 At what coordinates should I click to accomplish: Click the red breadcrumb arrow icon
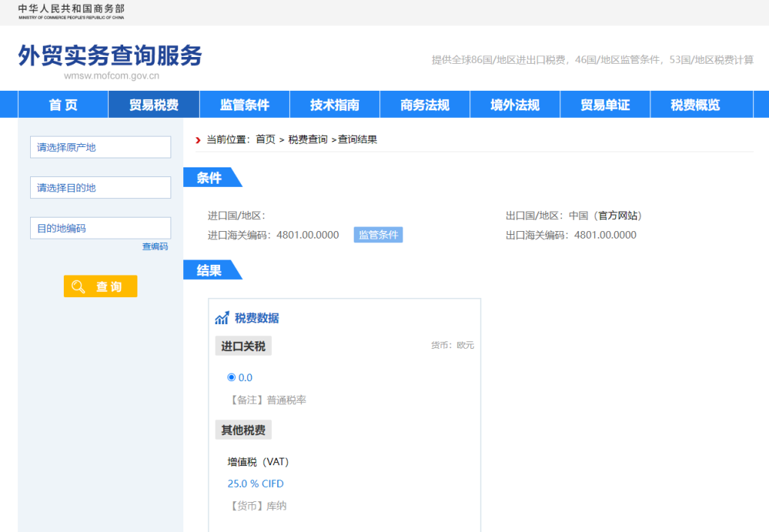point(198,140)
